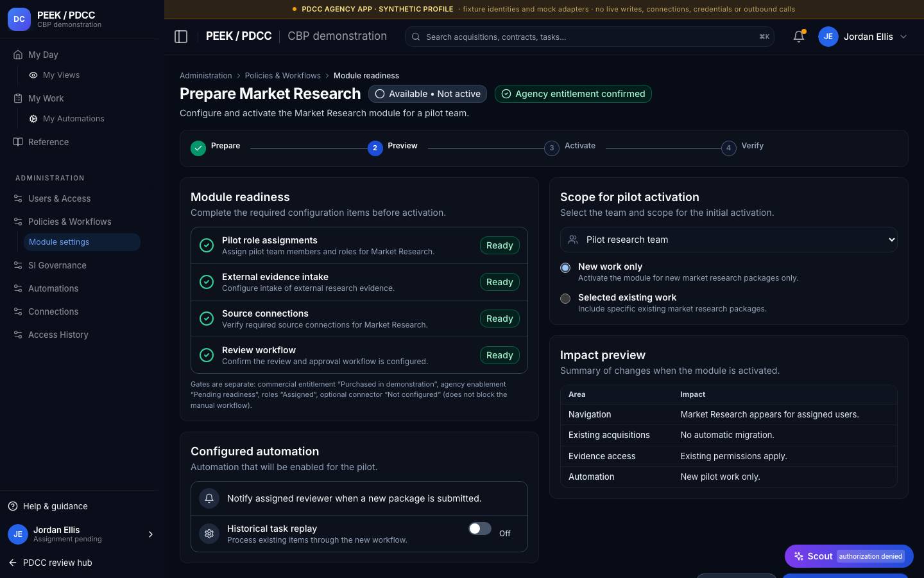924x578 pixels.
Task: Click the gear icon beside Historical task replay
Action: pyautogui.click(x=209, y=533)
